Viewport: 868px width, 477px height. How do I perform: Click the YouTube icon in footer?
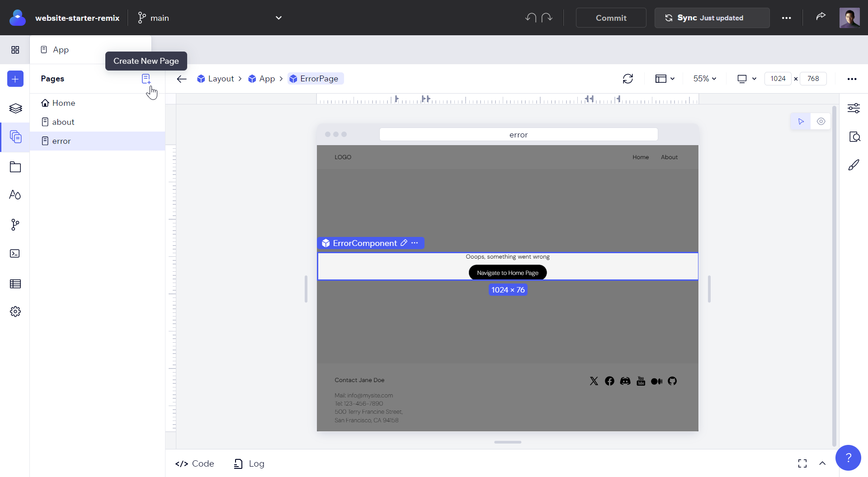point(641,381)
